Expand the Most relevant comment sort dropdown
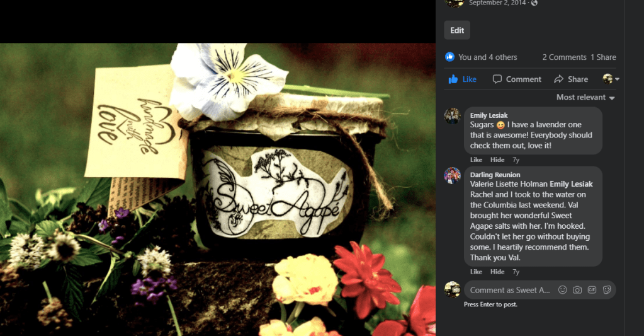644x336 pixels. point(585,98)
